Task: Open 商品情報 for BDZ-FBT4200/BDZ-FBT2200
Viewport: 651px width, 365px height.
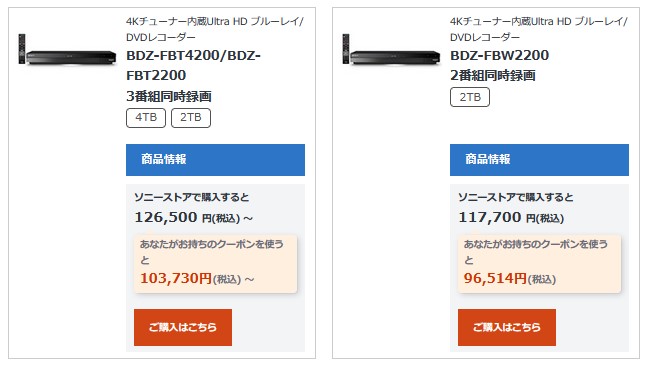Action: coord(215,160)
